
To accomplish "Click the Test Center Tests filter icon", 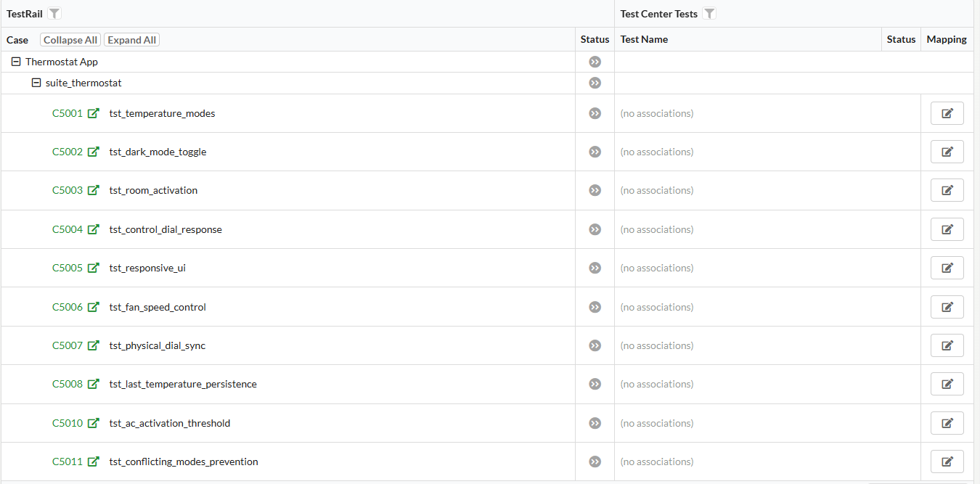I will coord(709,14).
